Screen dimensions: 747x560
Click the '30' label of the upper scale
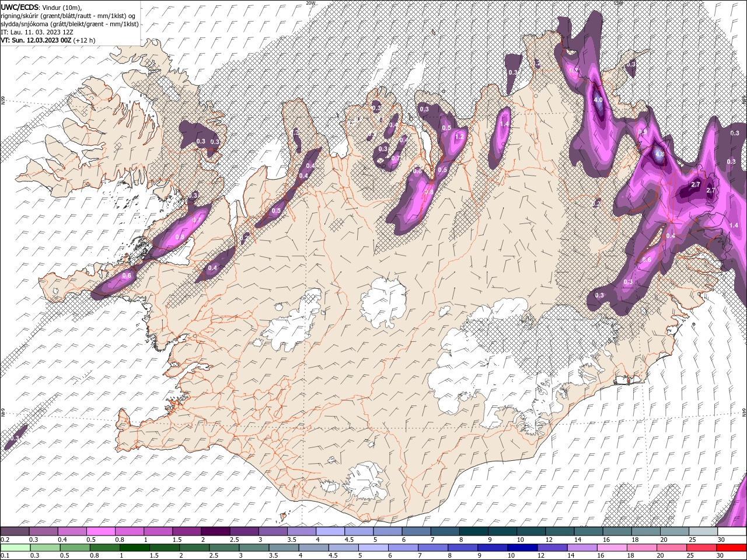[x=721, y=540]
